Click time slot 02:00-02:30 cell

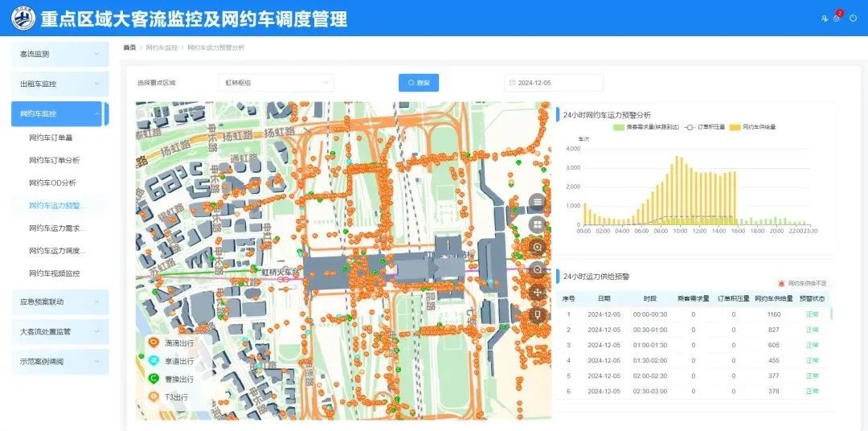pos(650,376)
